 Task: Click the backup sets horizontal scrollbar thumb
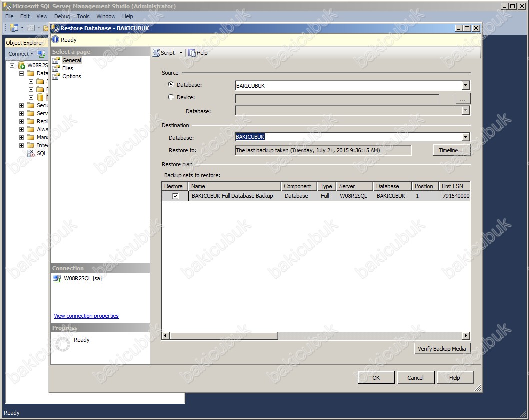coord(224,335)
